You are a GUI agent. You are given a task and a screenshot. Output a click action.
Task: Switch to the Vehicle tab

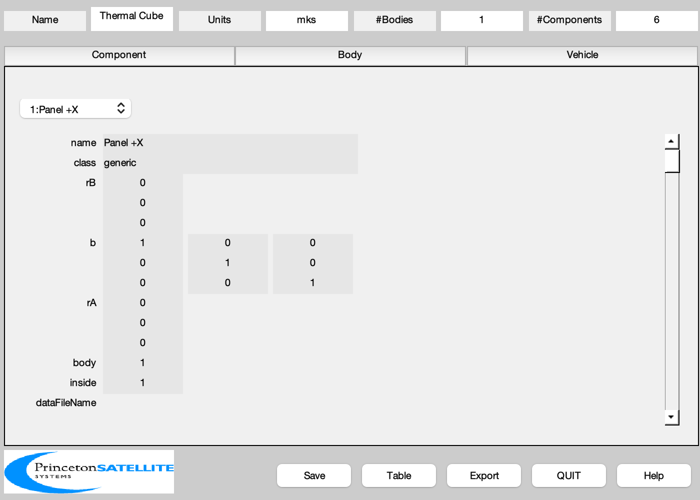[582, 55]
